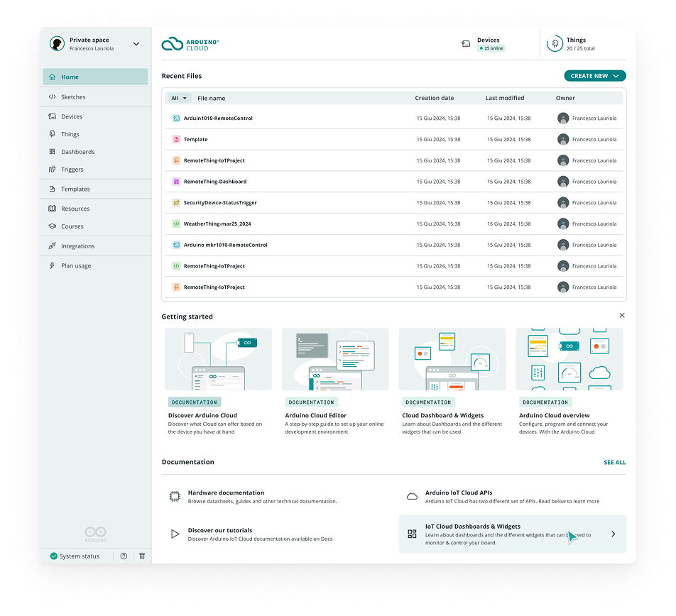Open Plan usage in the sidebar
This screenshot has height=616, width=676.
click(95, 265)
